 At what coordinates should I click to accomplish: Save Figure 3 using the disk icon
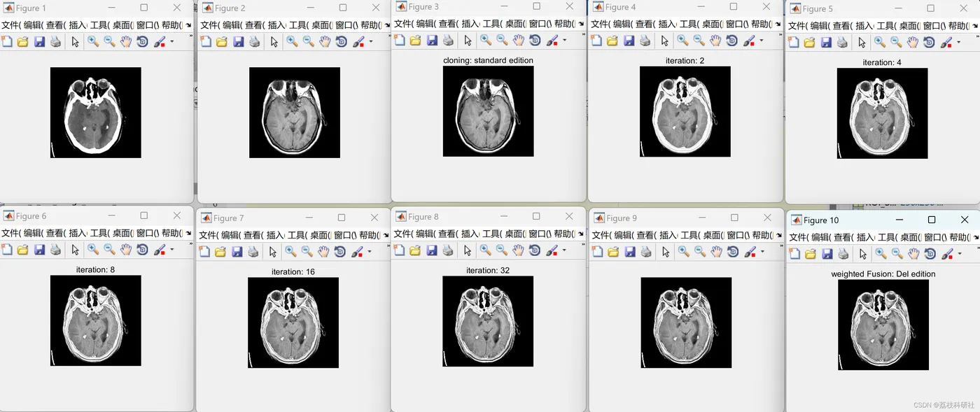coord(432,40)
